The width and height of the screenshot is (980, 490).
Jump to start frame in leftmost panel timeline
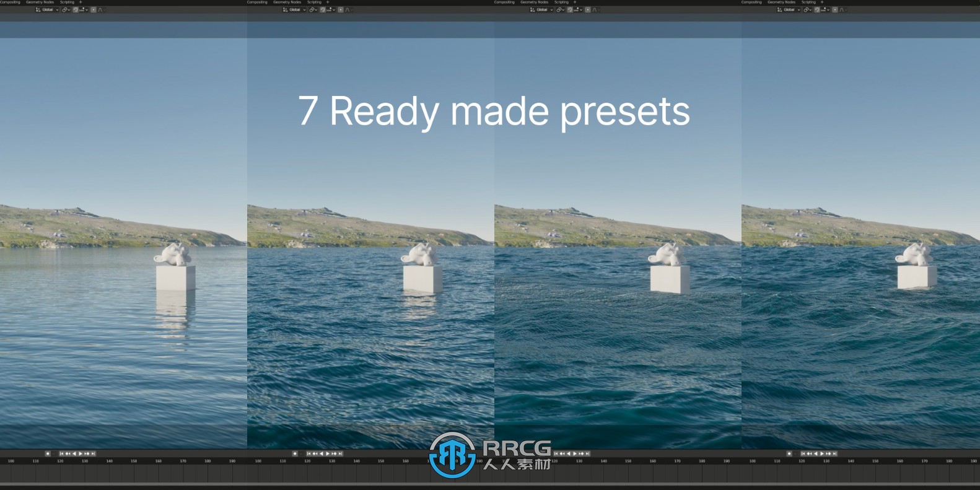click(61, 453)
